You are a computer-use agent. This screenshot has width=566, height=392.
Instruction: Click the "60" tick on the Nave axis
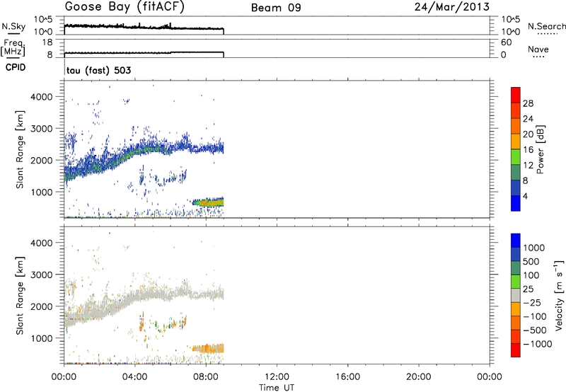pos(506,42)
